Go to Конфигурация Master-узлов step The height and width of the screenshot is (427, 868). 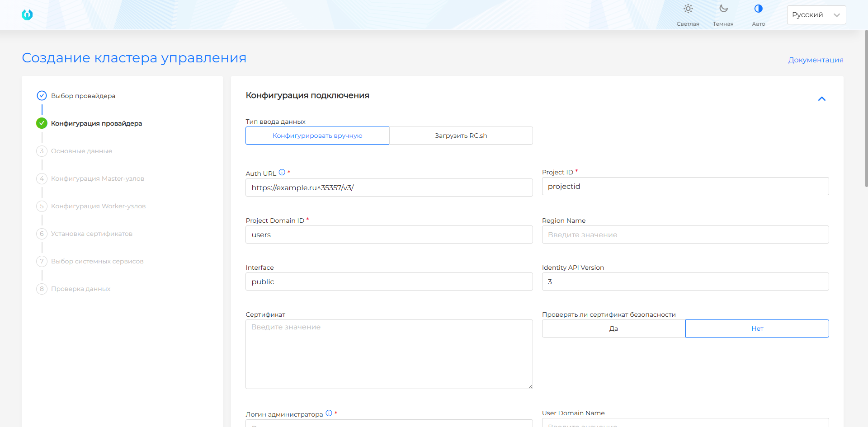tap(98, 178)
